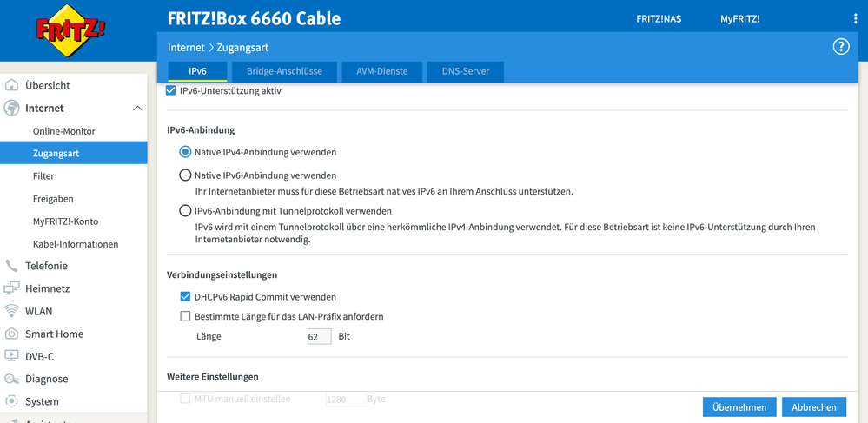
Task: Enable Bestimmte Länge für LAN-Präfix
Action: [185, 317]
